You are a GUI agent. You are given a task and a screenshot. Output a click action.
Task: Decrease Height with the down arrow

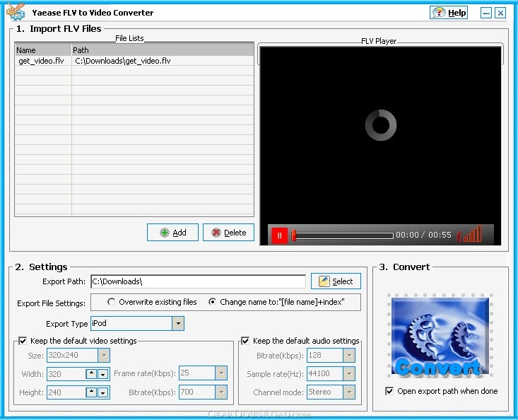pos(103,392)
